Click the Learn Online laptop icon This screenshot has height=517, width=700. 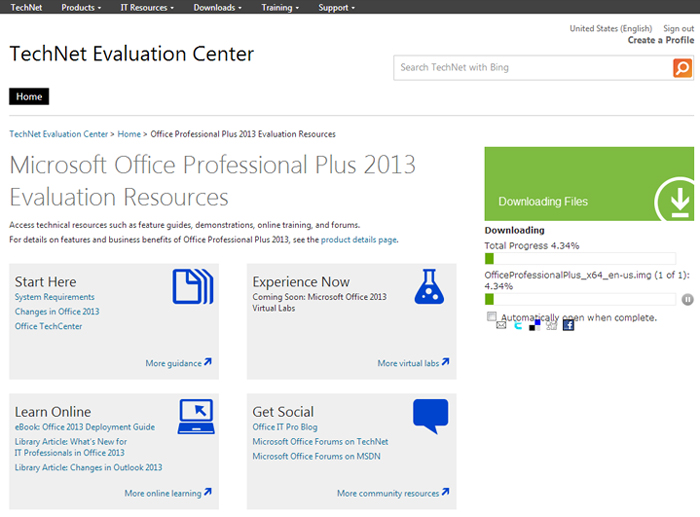pos(196,417)
